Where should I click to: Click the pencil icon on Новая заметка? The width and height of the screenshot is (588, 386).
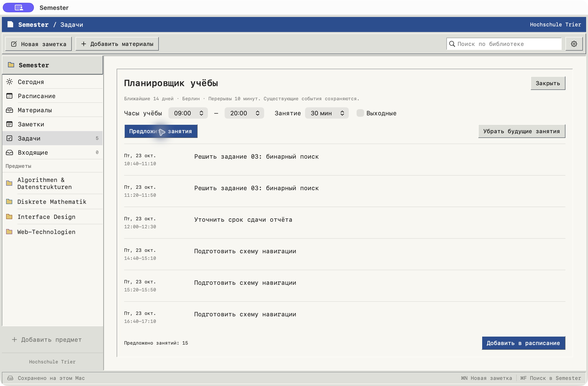tap(14, 44)
